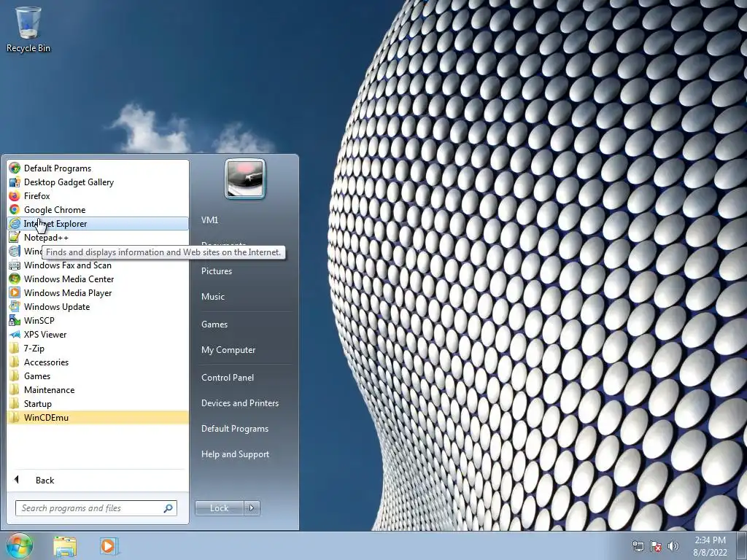Expand the Startup folder
This screenshot has height=560, width=747.
(98, 403)
